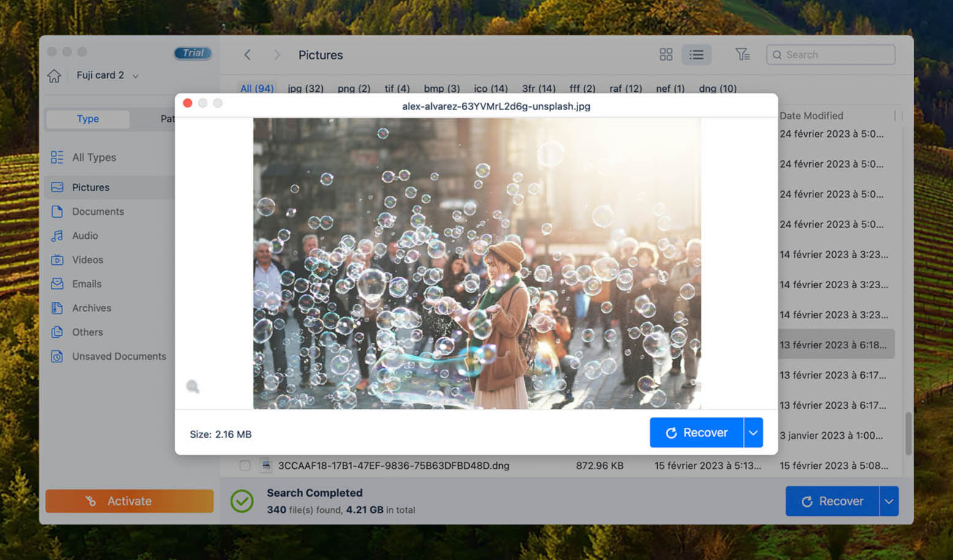Switch to grid view layout
The height and width of the screenshot is (560, 953).
coord(666,55)
